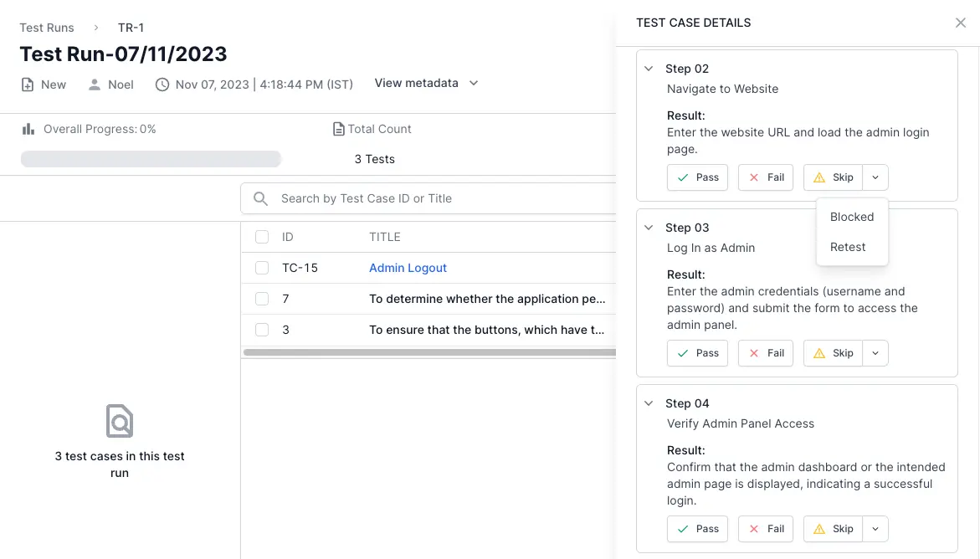Click the test cases magnifier document icon
980x559 pixels.
(x=120, y=421)
